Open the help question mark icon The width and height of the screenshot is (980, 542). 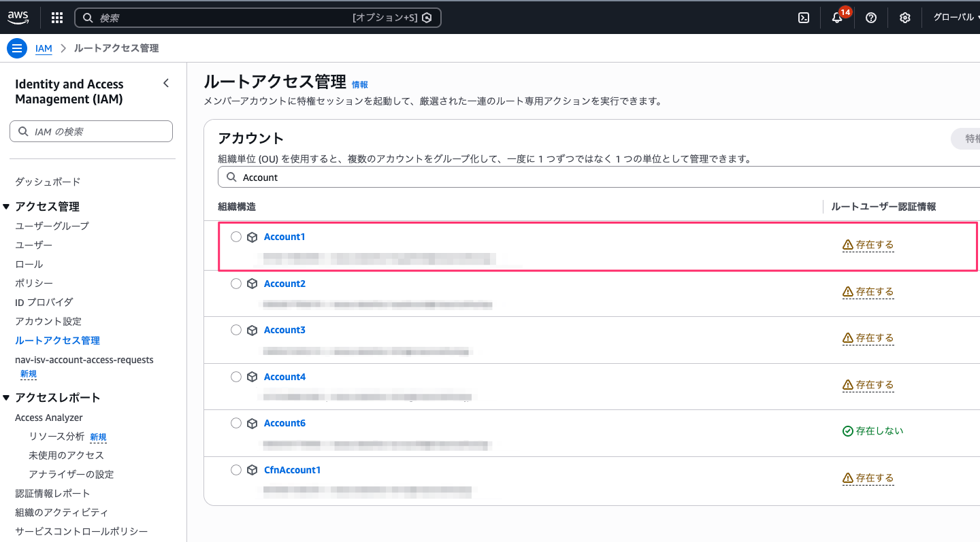871,18
